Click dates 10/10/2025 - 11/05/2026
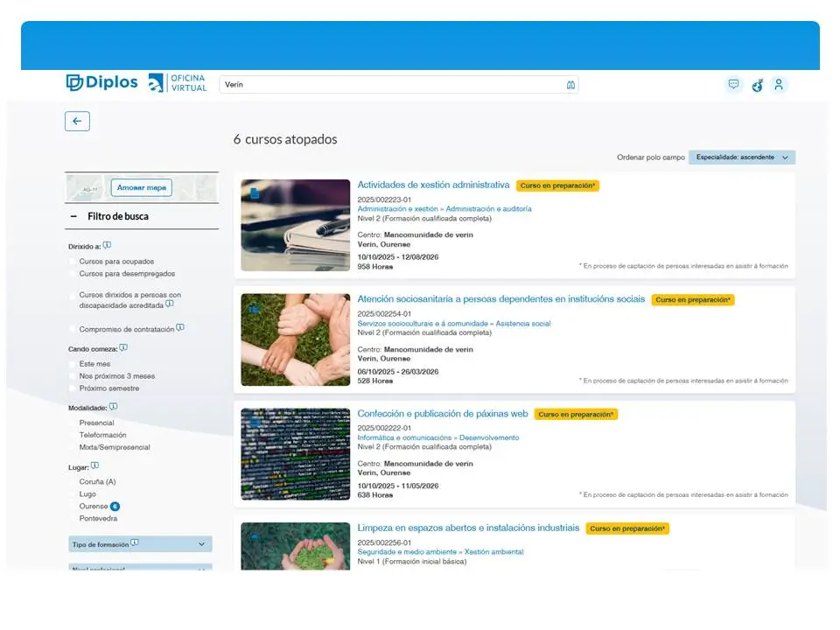Image resolution: width=840 pixels, height=630 pixels. click(398, 486)
